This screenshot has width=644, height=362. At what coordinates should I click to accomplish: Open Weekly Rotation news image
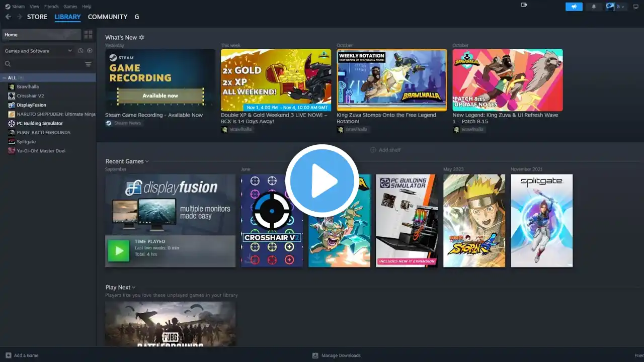pyautogui.click(x=392, y=80)
